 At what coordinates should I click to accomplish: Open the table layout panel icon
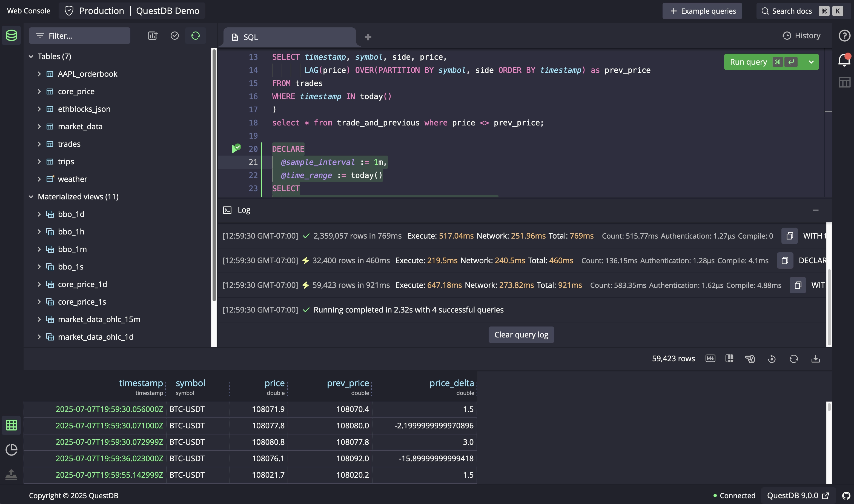pos(844,82)
